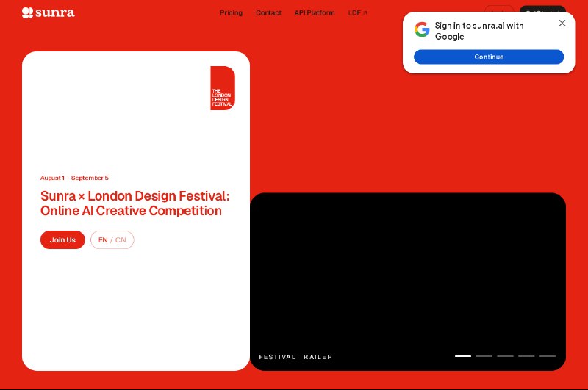Select the third carousel slide indicator
588x390 pixels.
click(505, 356)
